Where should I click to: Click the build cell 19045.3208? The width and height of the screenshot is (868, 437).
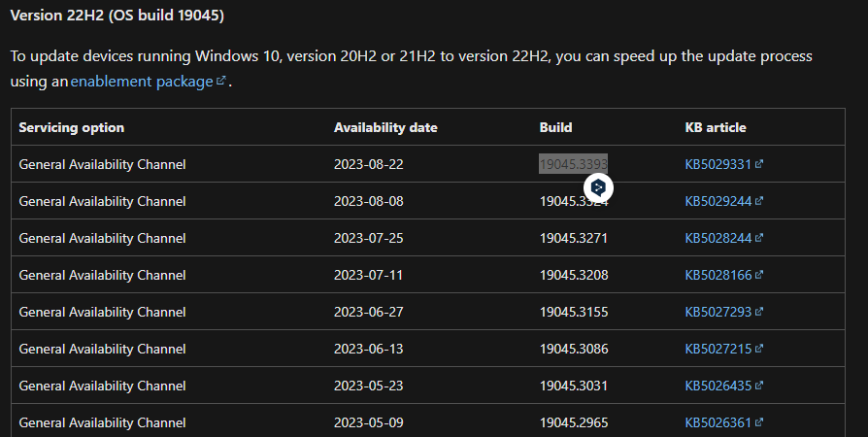573,275
